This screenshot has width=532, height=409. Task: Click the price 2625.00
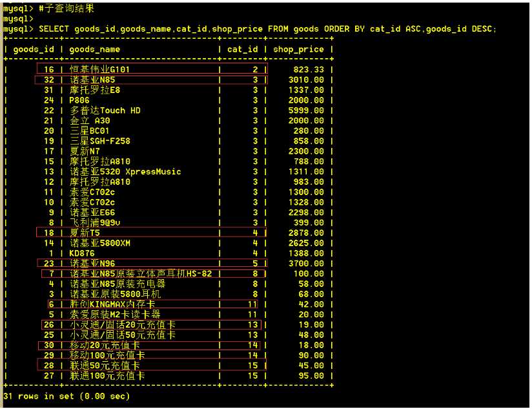pos(306,243)
